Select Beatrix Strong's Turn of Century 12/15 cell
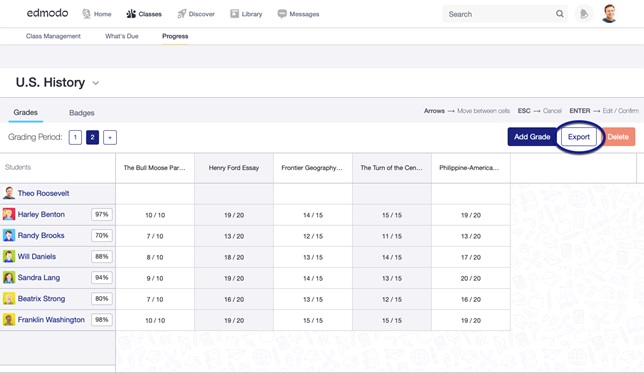This screenshot has width=644, height=373. (x=391, y=299)
